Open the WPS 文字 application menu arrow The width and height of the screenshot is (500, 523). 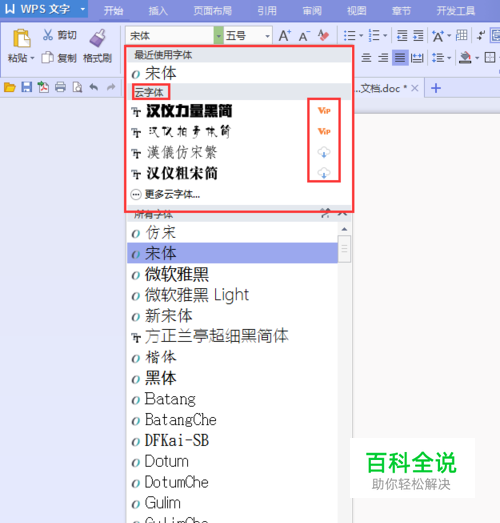tap(82, 9)
